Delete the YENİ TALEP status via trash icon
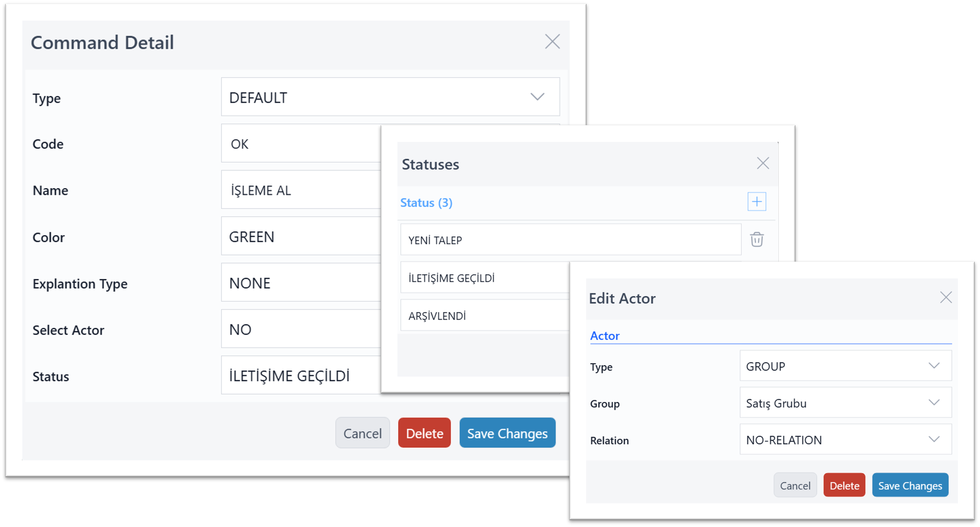Viewport: 980px width, 527px height. coord(756,240)
